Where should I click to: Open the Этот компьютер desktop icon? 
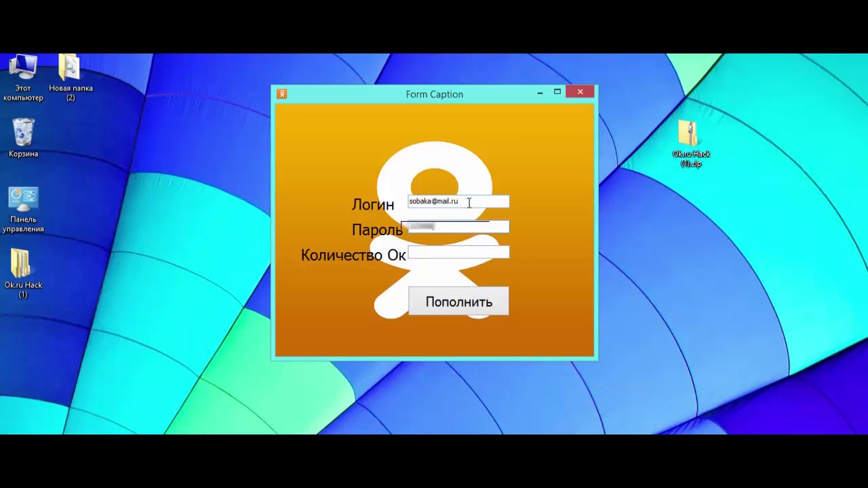[x=23, y=77]
